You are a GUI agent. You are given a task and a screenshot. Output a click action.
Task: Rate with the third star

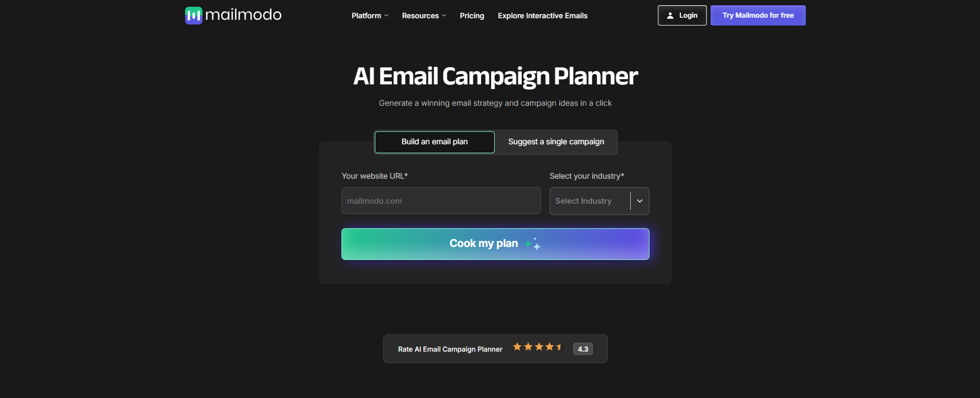coord(539,347)
